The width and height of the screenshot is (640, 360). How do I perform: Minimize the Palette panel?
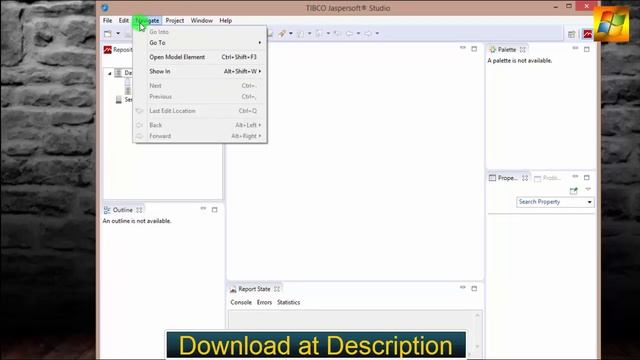pos(576,49)
